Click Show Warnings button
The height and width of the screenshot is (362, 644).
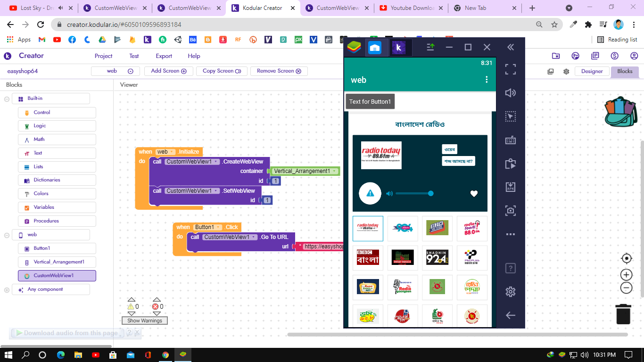tap(145, 321)
